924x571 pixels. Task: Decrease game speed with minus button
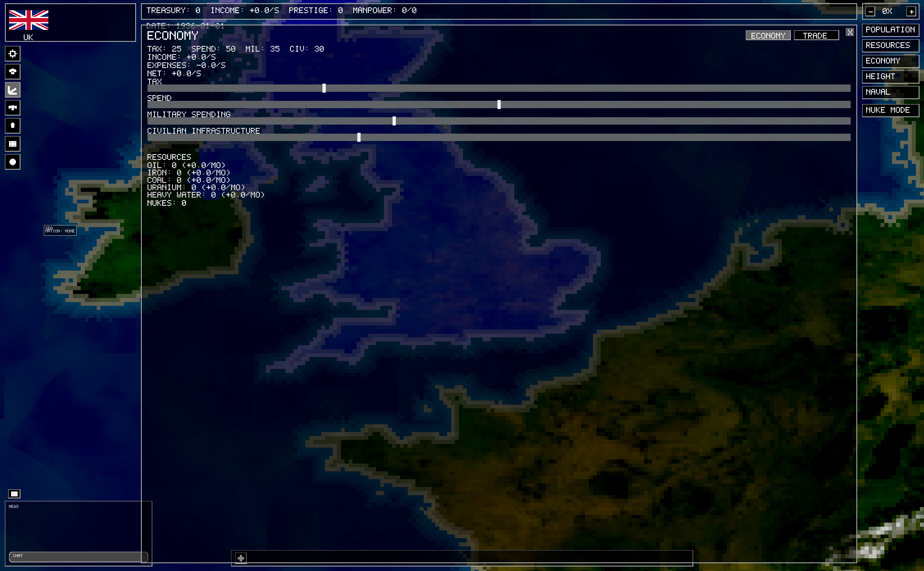[x=871, y=11]
